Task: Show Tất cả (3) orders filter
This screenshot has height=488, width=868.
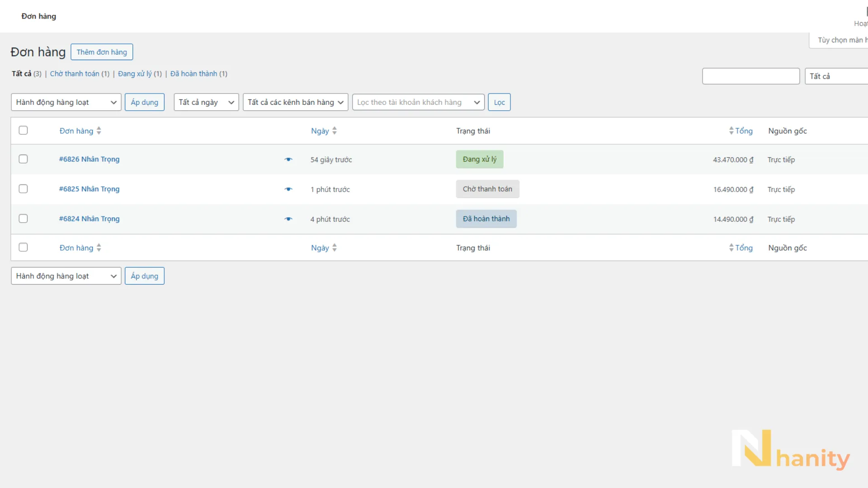Action: coord(26,74)
